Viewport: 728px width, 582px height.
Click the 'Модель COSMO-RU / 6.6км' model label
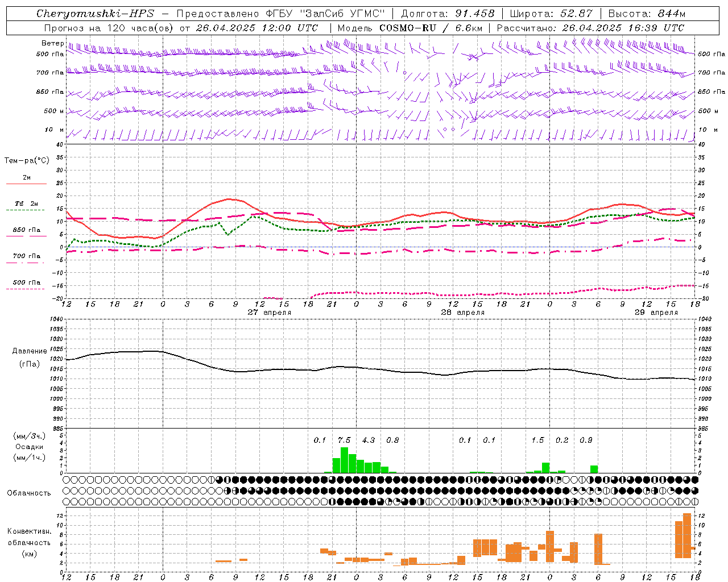pos(410,28)
